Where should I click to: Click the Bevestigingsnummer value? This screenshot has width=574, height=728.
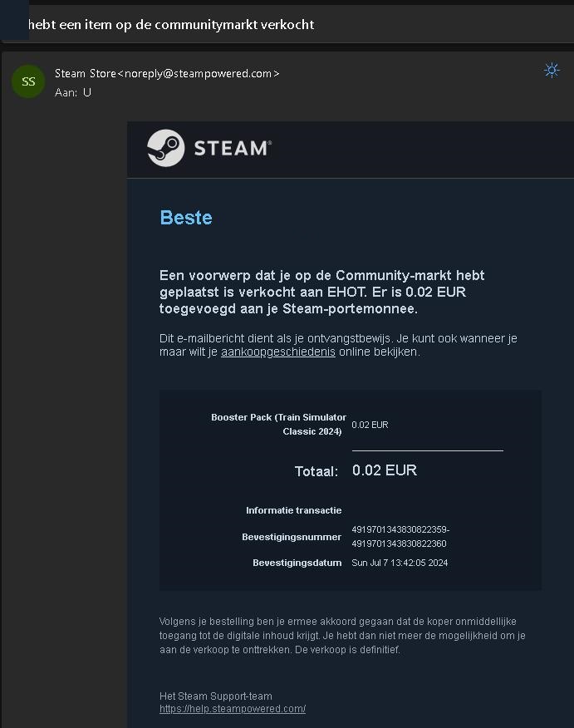[400, 536]
